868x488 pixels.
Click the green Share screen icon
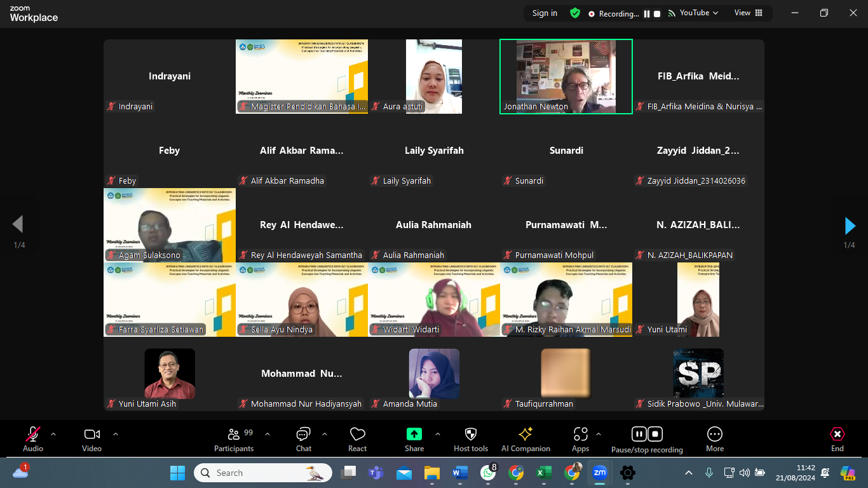tap(414, 434)
